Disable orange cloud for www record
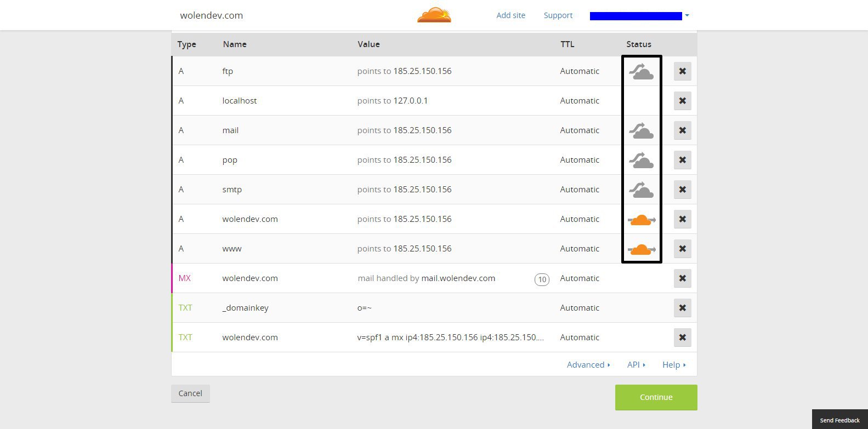Viewport: 868px width, 429px height. [x=642, y=249]
